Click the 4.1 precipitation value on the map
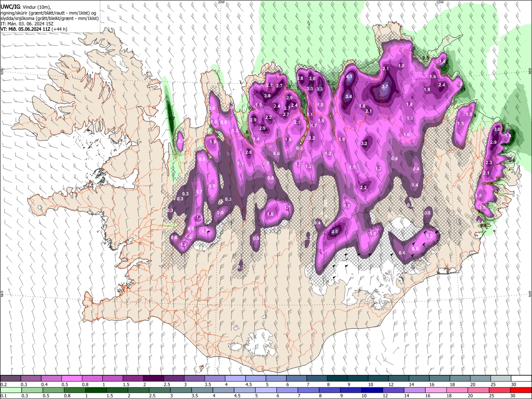 (x=349, y=77)
